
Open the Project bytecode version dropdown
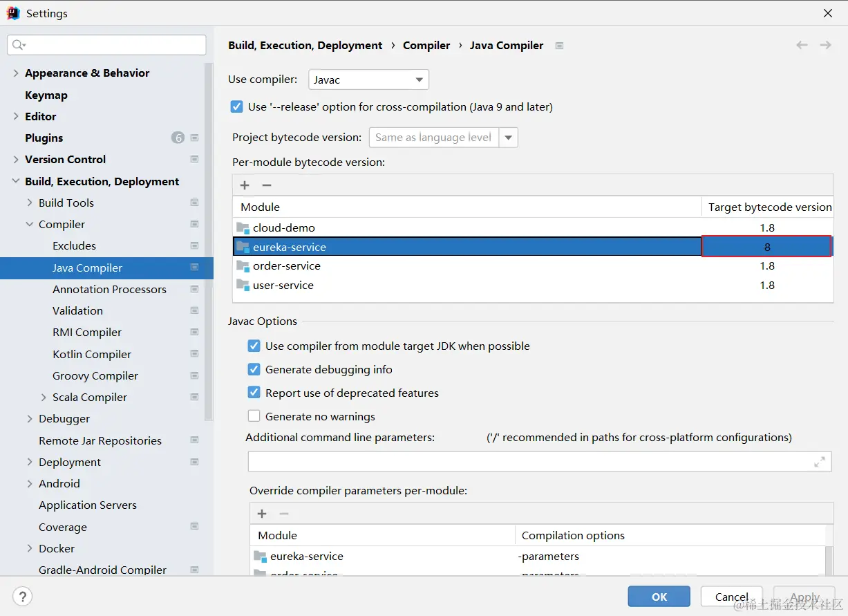(509, 138)
